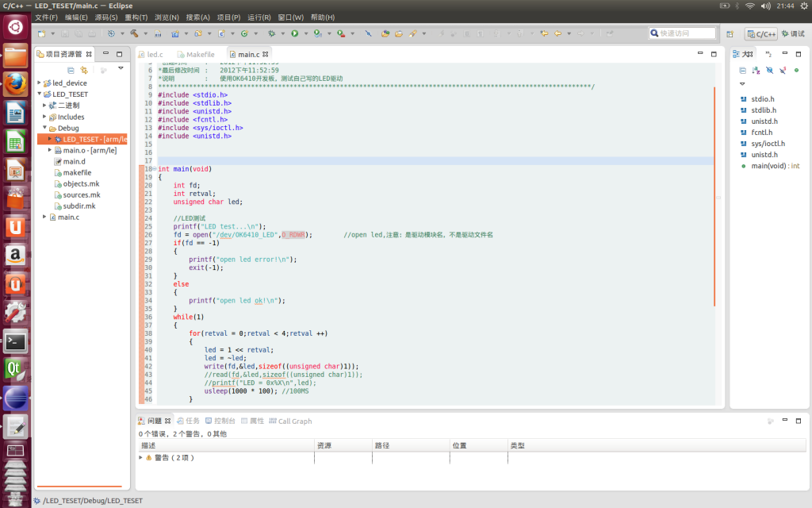
Task: Open the 项目(P) menu
Action: [228, 17]
